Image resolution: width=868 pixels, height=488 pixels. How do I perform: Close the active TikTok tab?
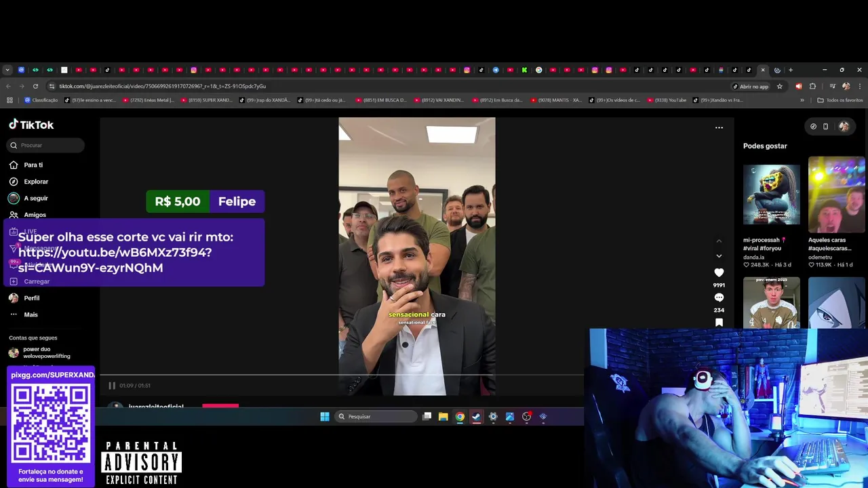click(x=763, y=70)
